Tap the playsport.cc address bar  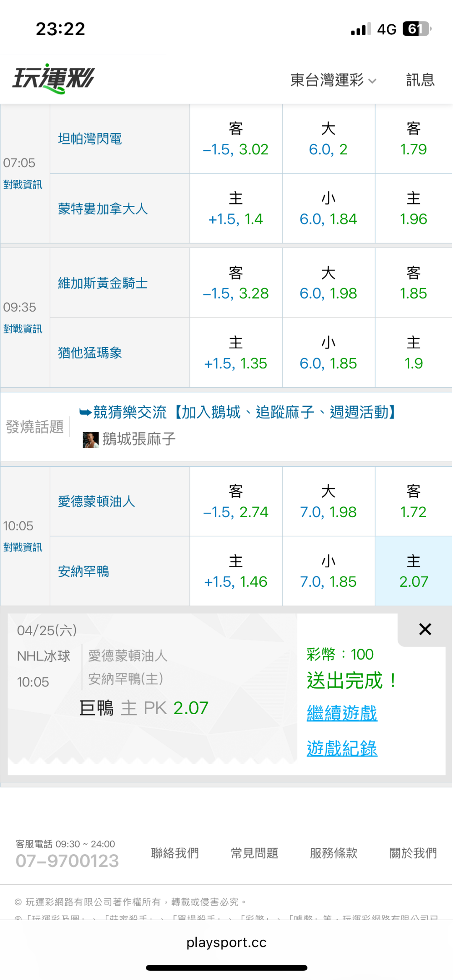226,943
